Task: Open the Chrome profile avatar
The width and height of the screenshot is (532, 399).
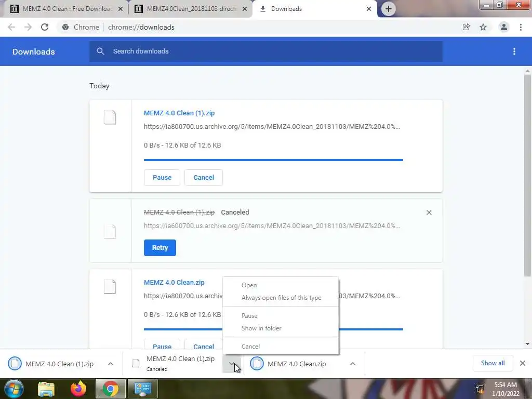Action: pyautogui.click(x=504, y=27)
